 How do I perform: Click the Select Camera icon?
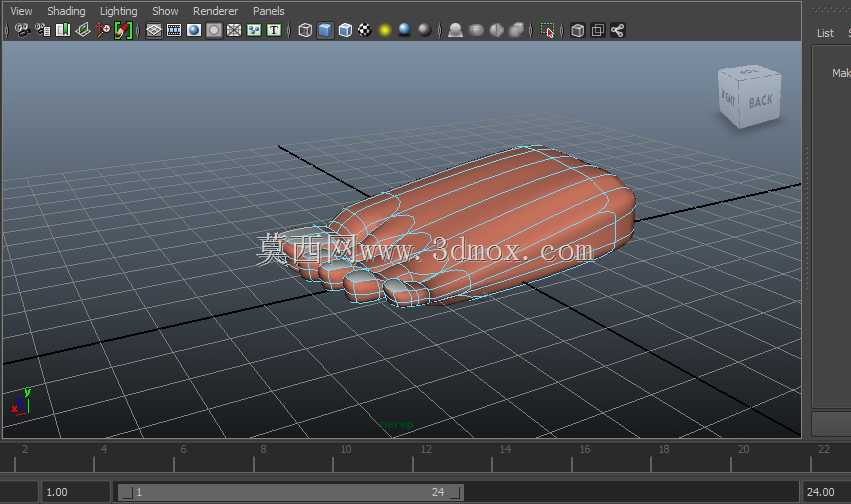(22, 30)
